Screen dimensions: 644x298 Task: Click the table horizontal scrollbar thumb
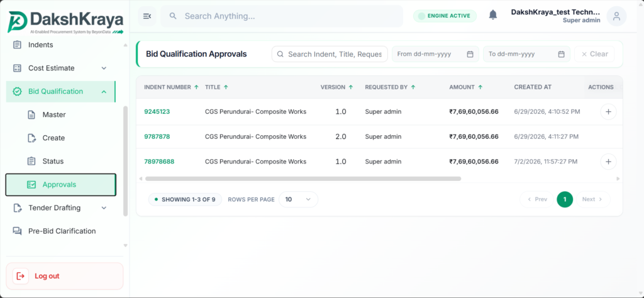pyautogui.click(x=303, y=179)
